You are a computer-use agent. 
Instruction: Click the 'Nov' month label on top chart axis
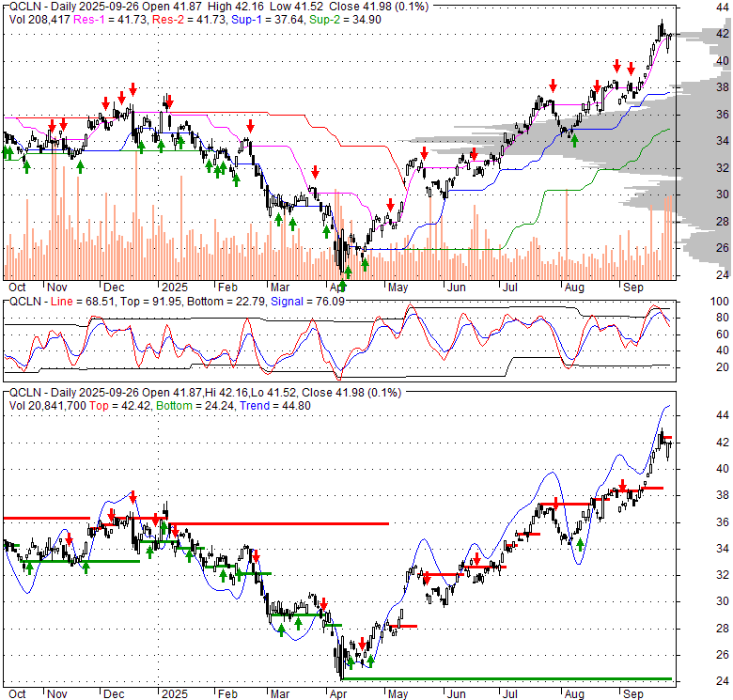[x=57, y=288]
